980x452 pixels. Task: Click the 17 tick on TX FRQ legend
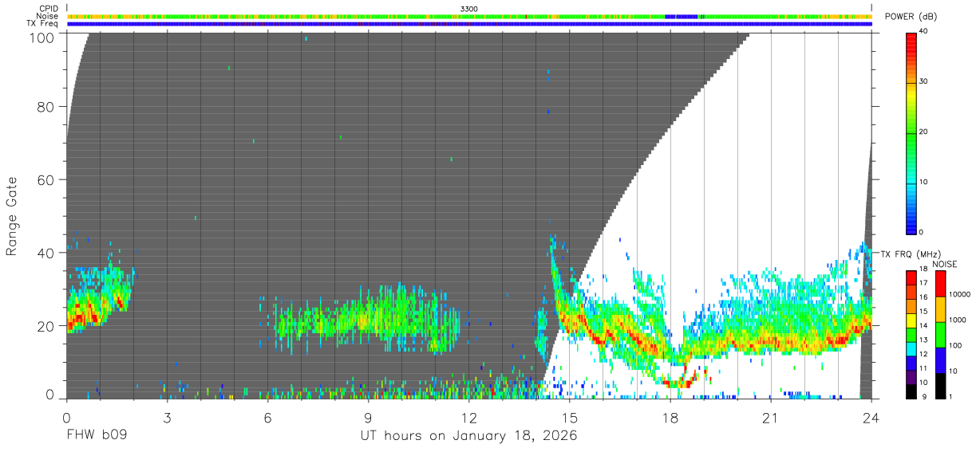(925, 283)
